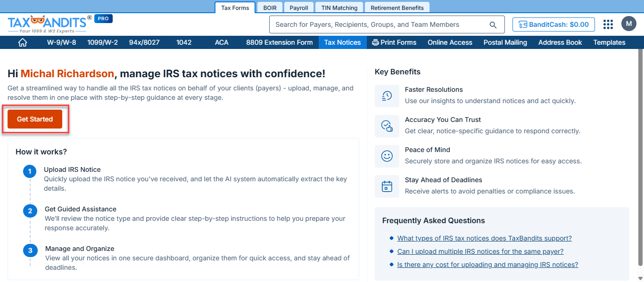Open the 1099/W-2 menu

102,42
